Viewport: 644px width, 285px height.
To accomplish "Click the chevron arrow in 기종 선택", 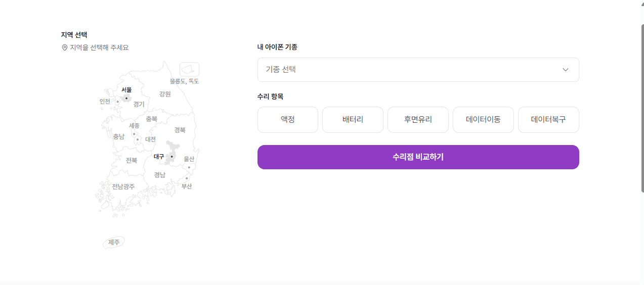I will 566,70.
